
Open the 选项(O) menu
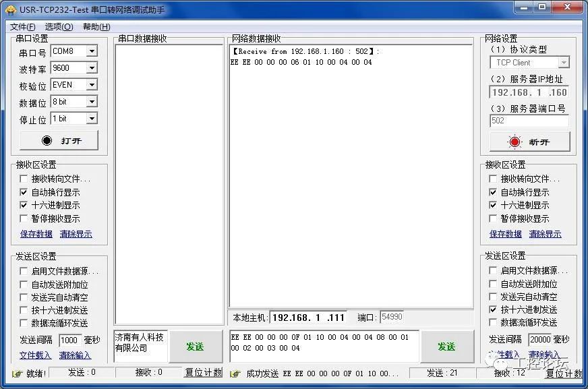59,26
